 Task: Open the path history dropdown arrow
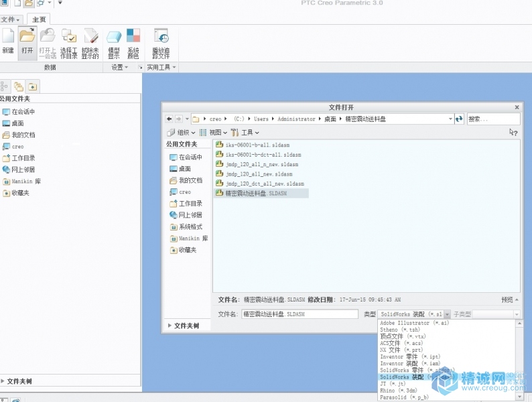pyautogui.click(x=450, y=119)
